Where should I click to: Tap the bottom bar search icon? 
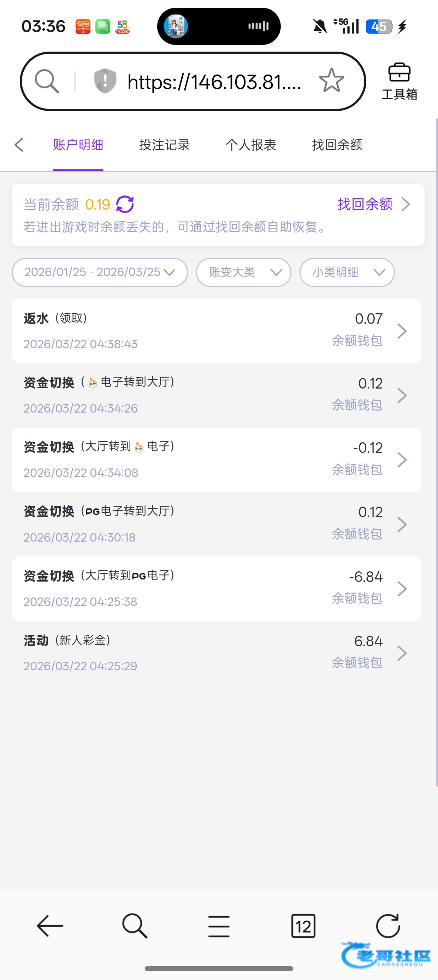click(x=135, y=926)
